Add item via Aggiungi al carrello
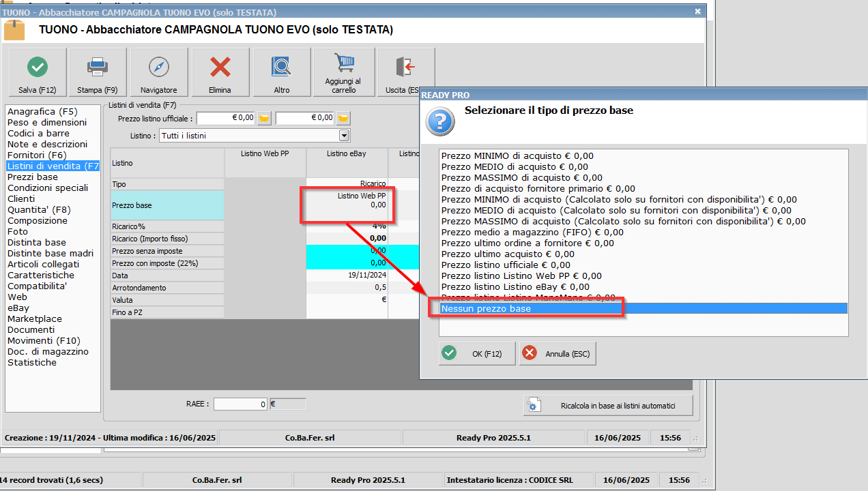868x491 pixels. point(343,72)
